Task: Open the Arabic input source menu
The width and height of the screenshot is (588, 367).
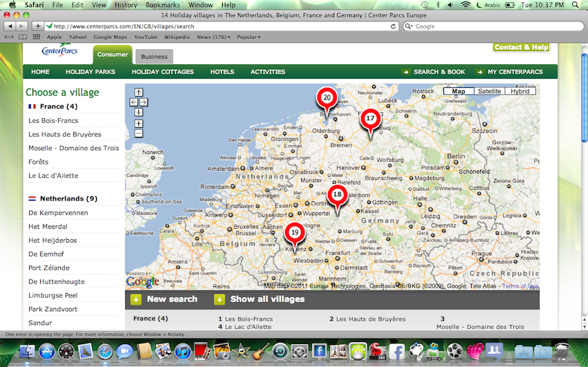Action: pos(488,5)
